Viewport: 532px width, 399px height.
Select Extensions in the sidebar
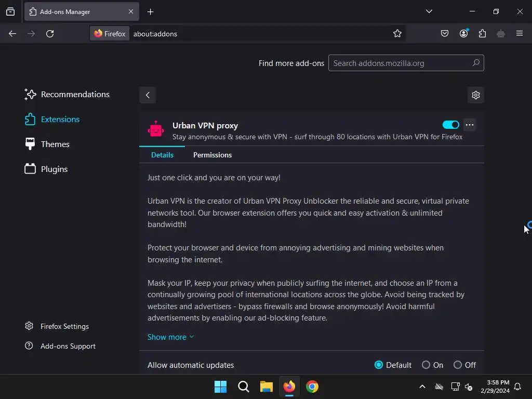52,119
